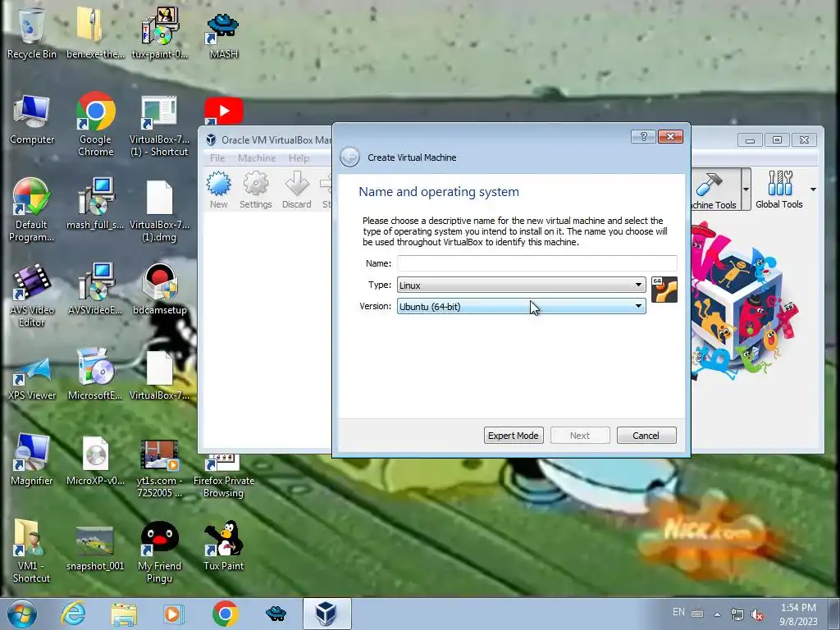Click the dialog help question mark button

(x=643, y=137)
